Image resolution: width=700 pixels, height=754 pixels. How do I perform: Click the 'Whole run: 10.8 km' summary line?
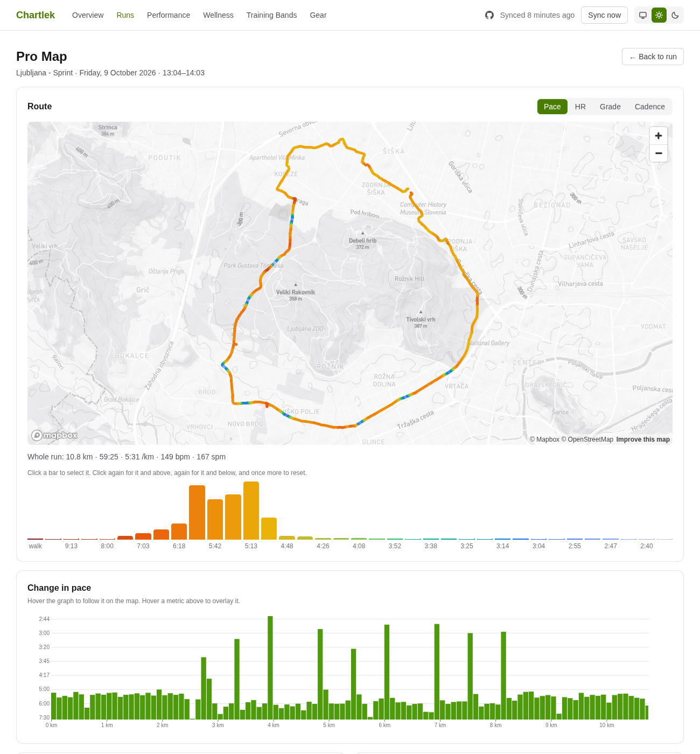[127, 457]
